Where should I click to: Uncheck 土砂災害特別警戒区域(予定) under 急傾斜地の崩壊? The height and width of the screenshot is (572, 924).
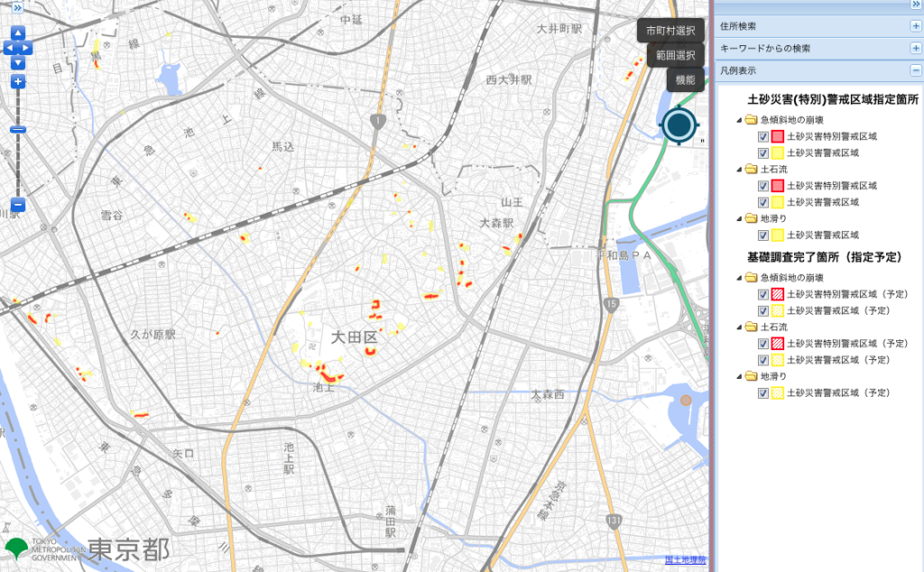coord(763,294)
